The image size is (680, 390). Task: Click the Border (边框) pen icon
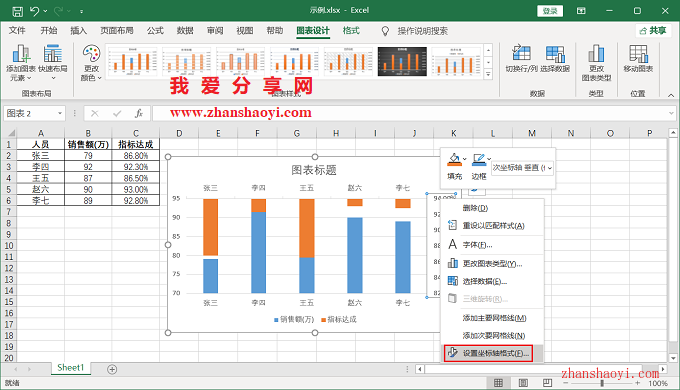(x=478, y=160)
